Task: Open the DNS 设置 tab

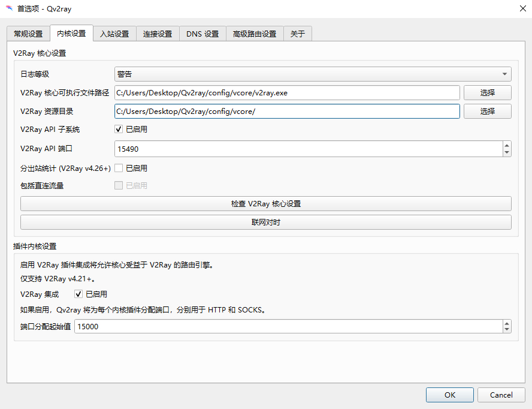Action: coord(202,34)
